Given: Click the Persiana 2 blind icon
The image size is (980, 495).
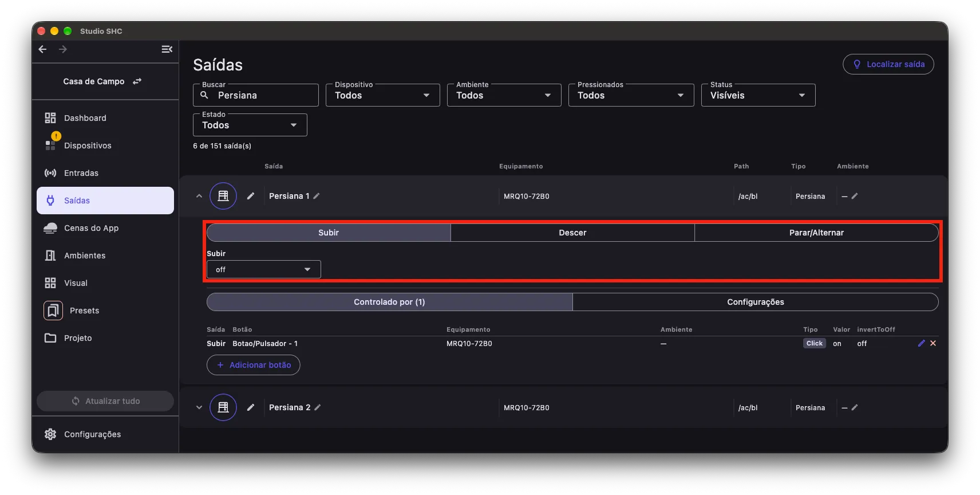Looking at the screenshot, I should pyautogui.click(x=223, y=407).
